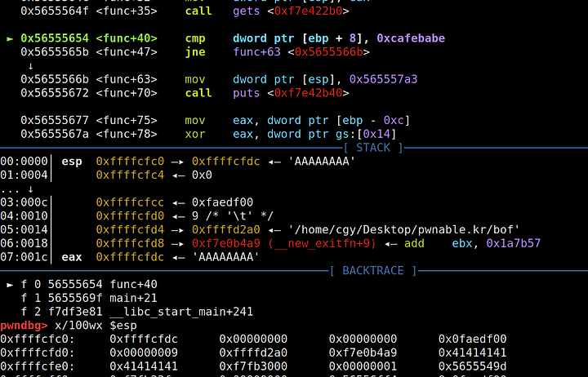
Task: Click the 0x565557a3 operand value
Action: [x=383, y=79]
